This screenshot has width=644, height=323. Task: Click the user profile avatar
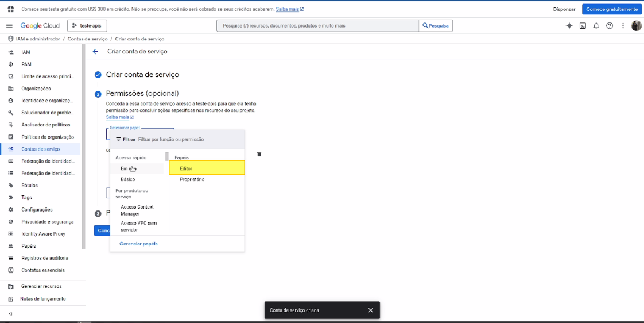pos(636,25)
